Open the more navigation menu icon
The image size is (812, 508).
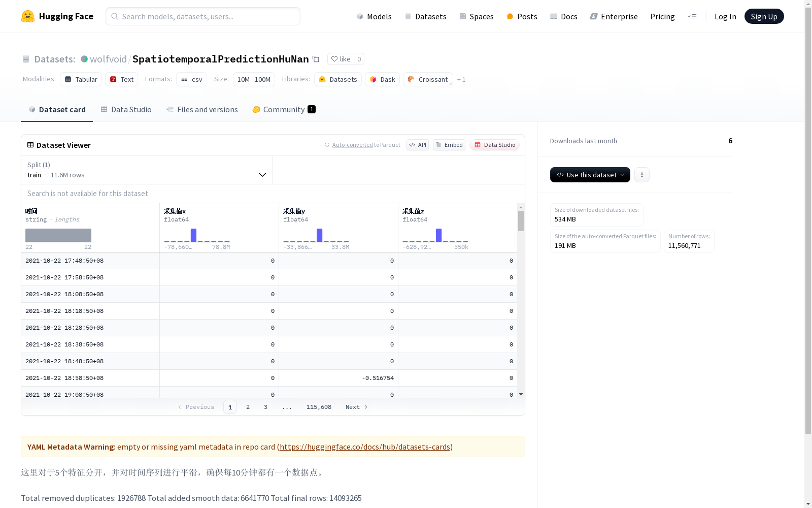point(692,16)
